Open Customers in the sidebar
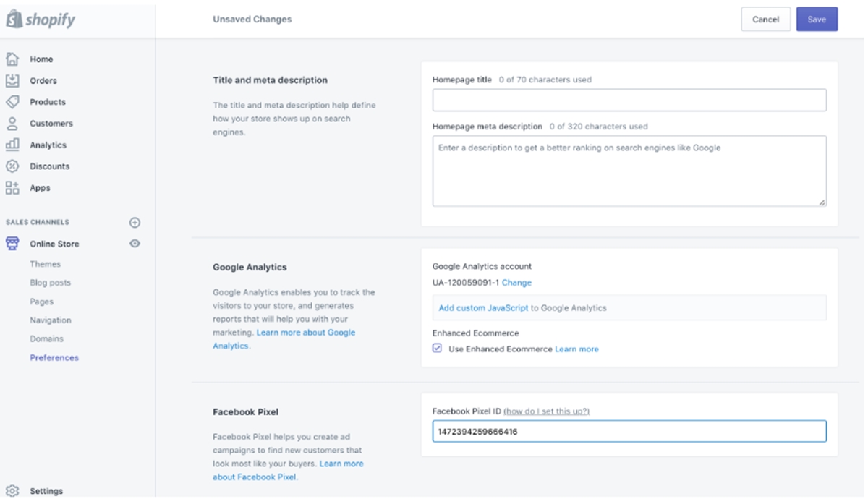This screenshot has height=499, width=868. coord(51,124)
